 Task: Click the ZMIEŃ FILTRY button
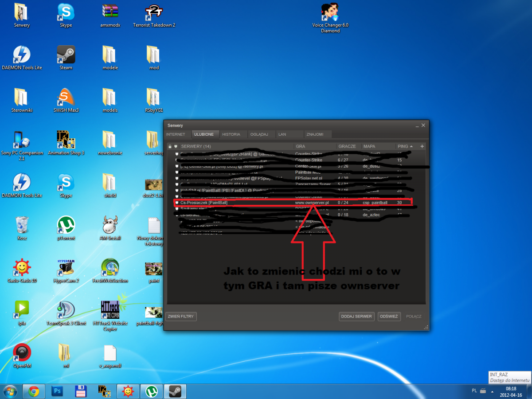pos(181,317)
